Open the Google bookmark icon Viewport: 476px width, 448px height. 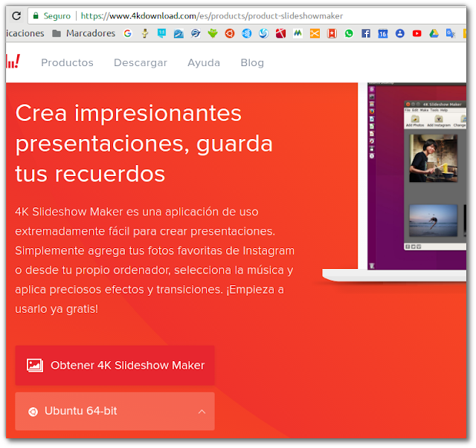128,33
